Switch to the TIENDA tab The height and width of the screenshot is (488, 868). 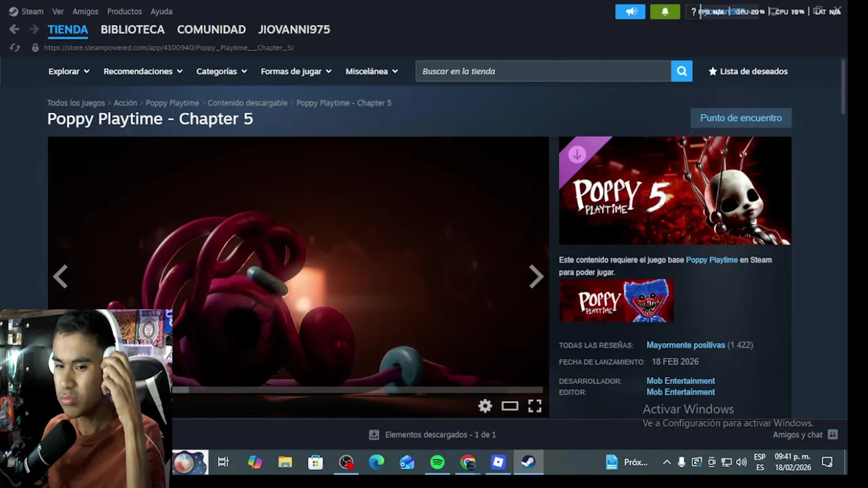point(68,29)
